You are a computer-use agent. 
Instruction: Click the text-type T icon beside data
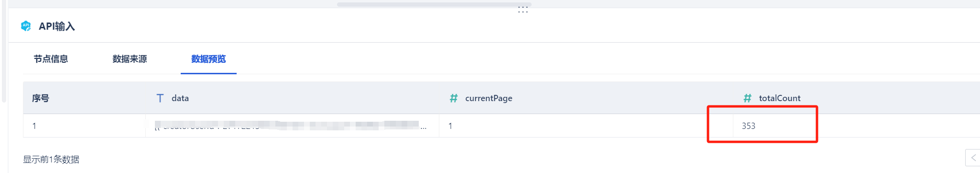tap(160, 98)
